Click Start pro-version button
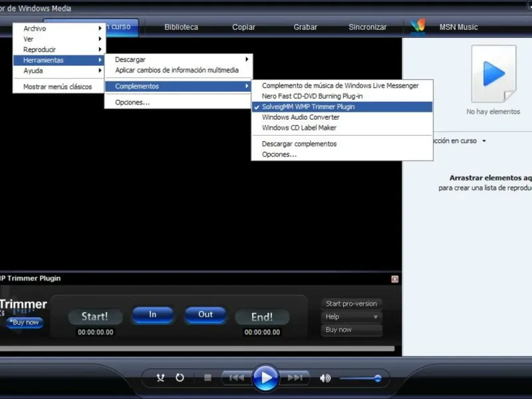 click(352, 304)
